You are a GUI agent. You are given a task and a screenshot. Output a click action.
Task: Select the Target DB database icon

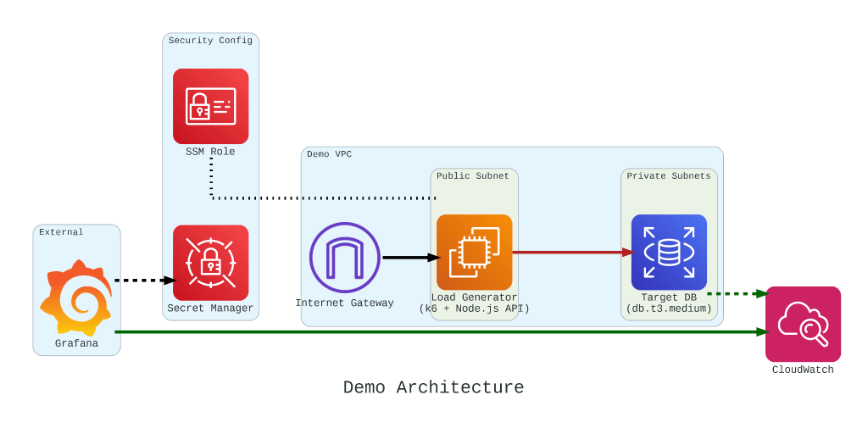(669, 253)
